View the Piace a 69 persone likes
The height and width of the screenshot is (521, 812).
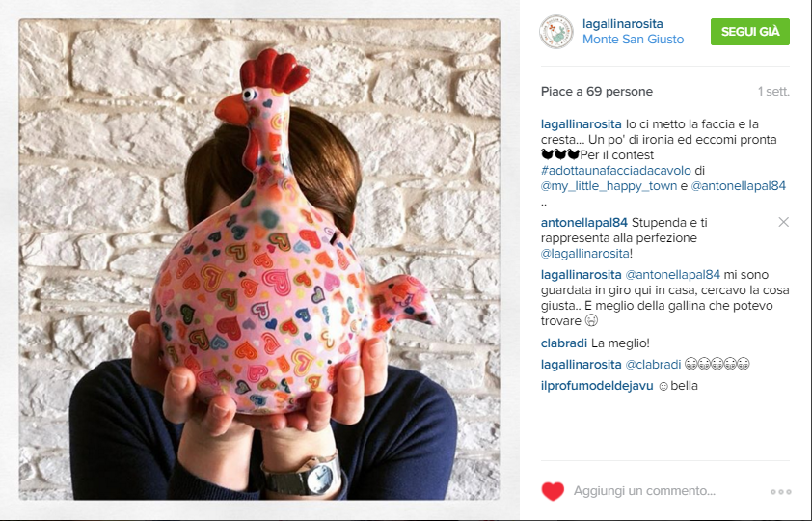pyautogui.click(x=597, y=92)
